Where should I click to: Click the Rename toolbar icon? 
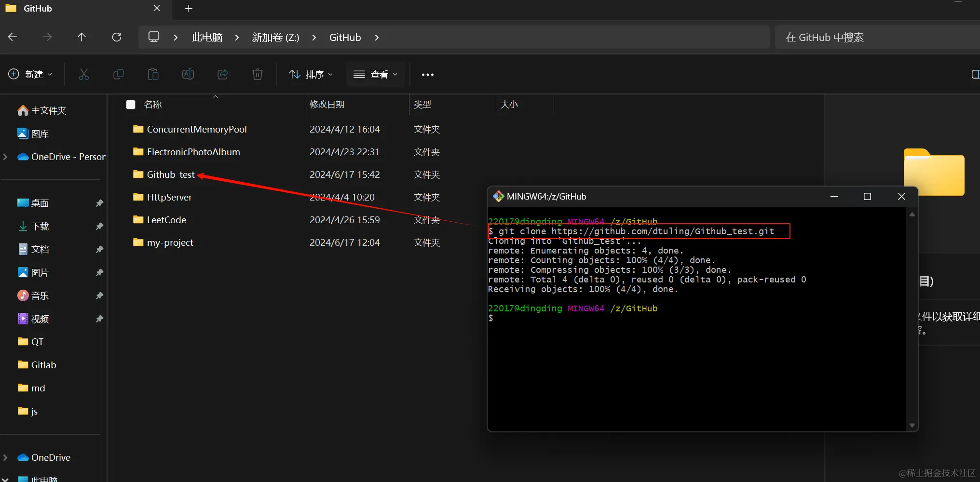click(x=188, y=74)
